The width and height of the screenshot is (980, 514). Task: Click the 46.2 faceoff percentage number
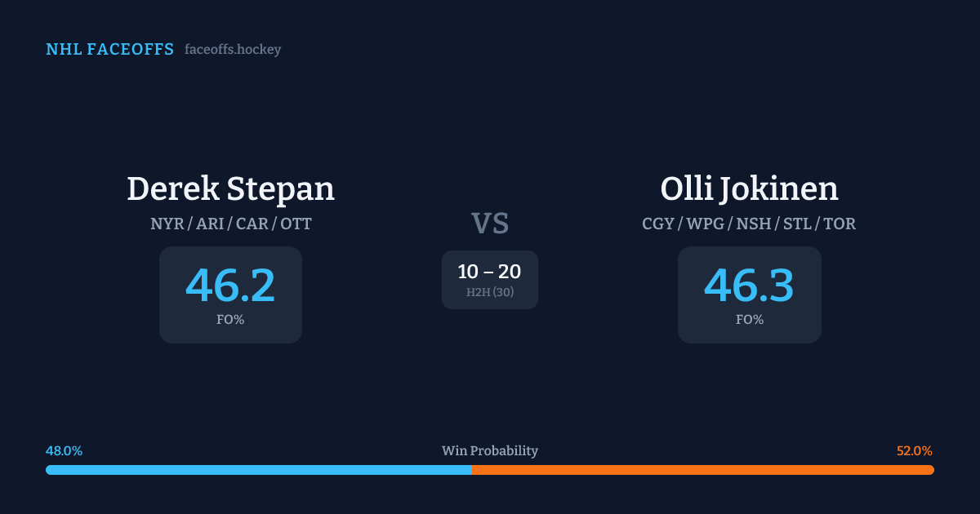click(230, 285)
